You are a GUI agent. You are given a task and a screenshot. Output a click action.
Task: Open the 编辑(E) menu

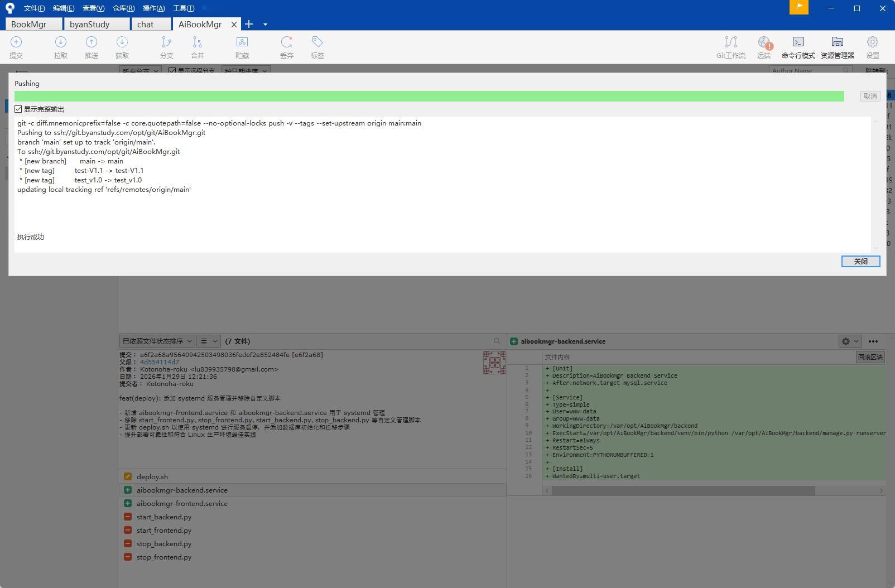[x=64, y=8]
